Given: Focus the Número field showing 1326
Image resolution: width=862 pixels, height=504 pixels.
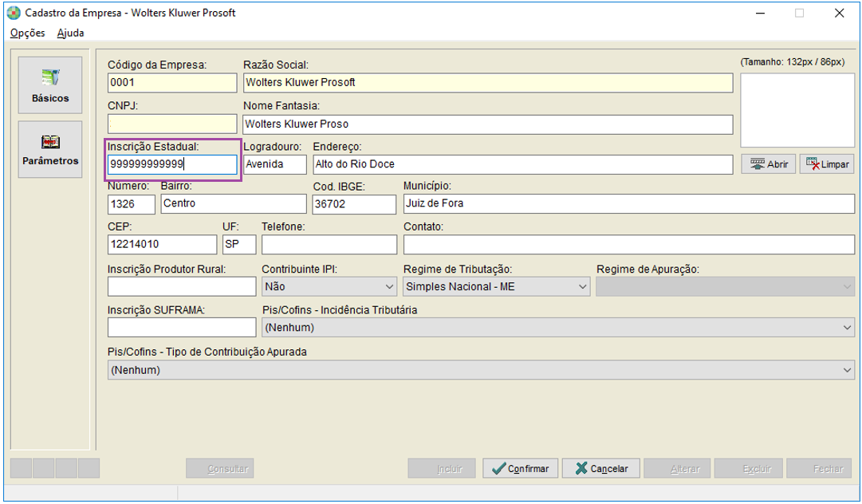Looking at the screenshot, I should pyautogui.click(x=132, y=204).
